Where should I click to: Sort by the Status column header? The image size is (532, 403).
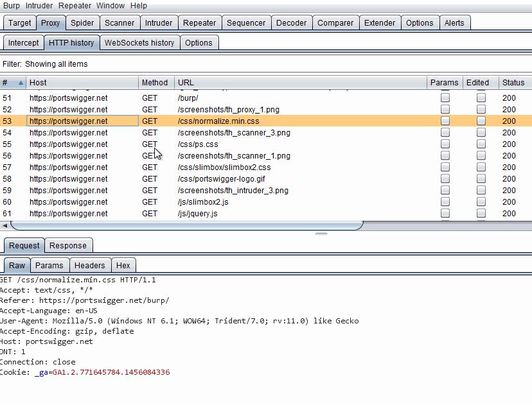click(x=513, y=83)
